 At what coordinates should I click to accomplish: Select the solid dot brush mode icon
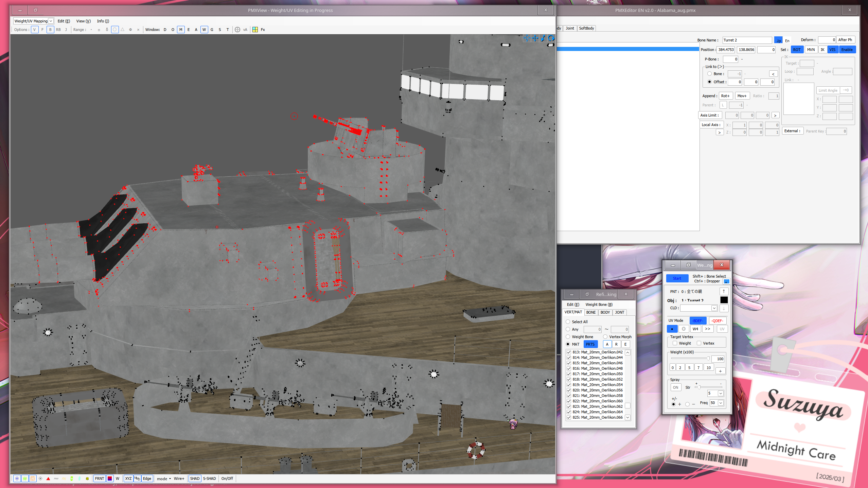(672, 329)
